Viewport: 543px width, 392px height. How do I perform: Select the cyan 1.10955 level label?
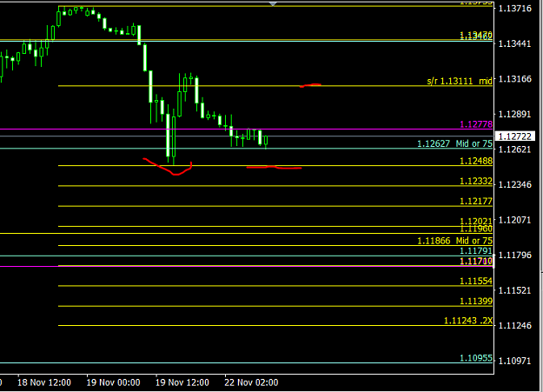pos(476,358)
